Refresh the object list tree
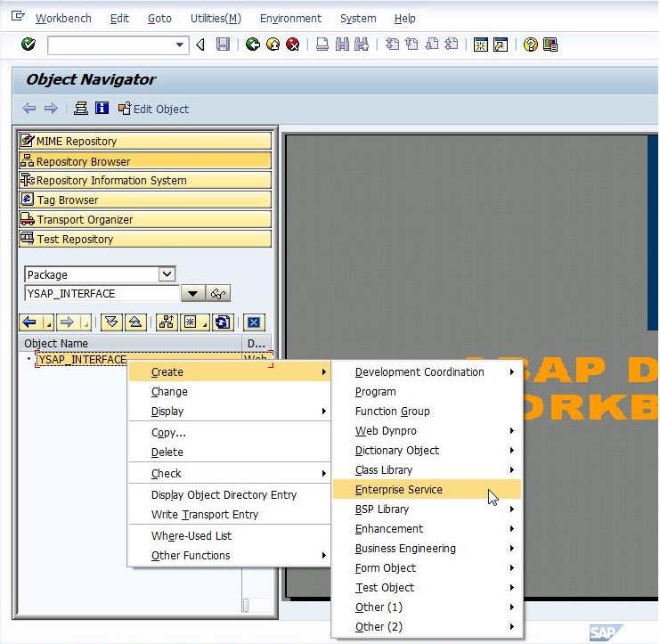Image resolution: width=660 pixels, height=644 pixels. (223, 322)
